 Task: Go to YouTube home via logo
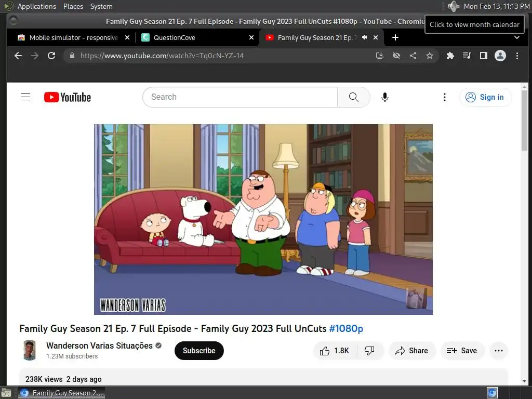click(x=68, y=97)
